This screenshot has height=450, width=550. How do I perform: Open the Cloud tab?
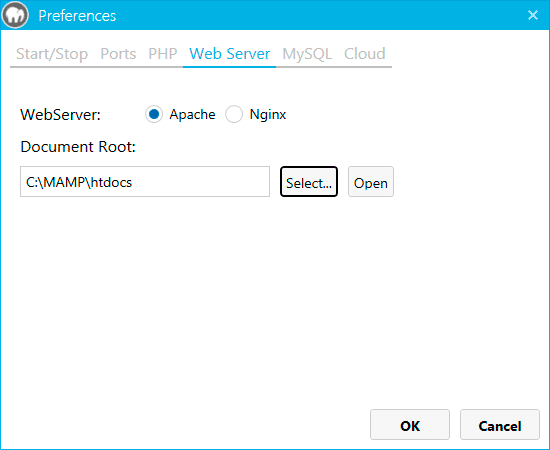click(365, 54)
